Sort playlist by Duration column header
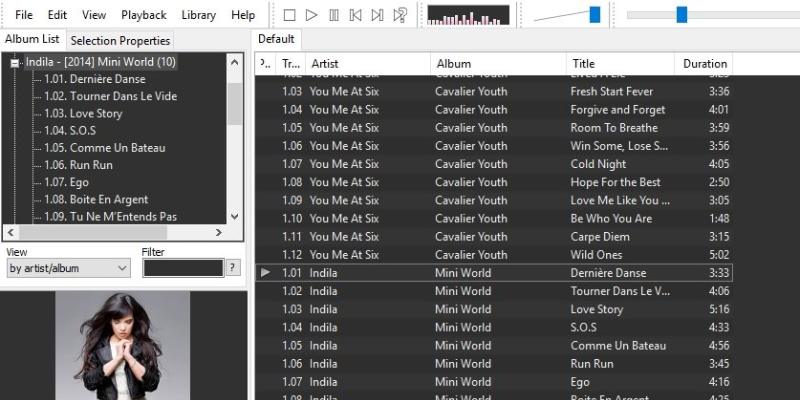Image resolution: width=800 pixels, height=400 pixels. coord(704,64)
